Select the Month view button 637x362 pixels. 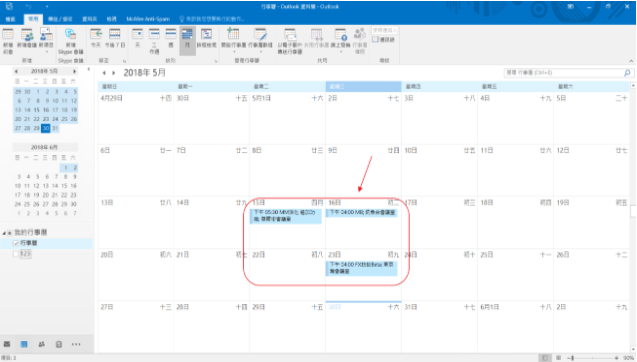tap(187, 41)
